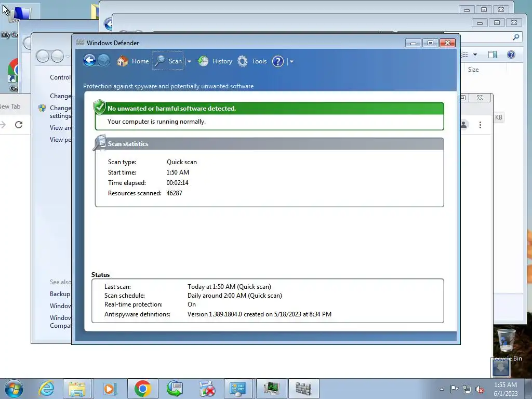This screenshot has height=399, width=532.
Task: Select the antispyware definitions version text
Action: [x=260, y=314]
